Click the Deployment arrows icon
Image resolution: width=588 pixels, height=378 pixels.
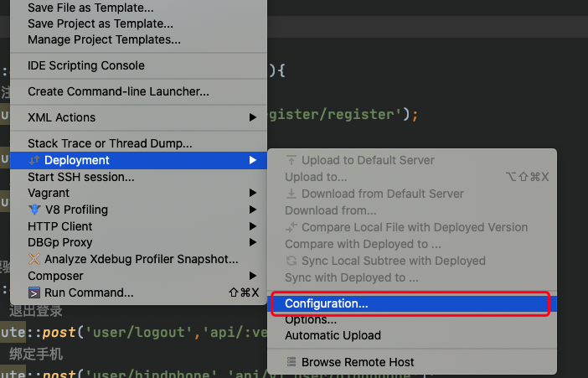[34, 160]
